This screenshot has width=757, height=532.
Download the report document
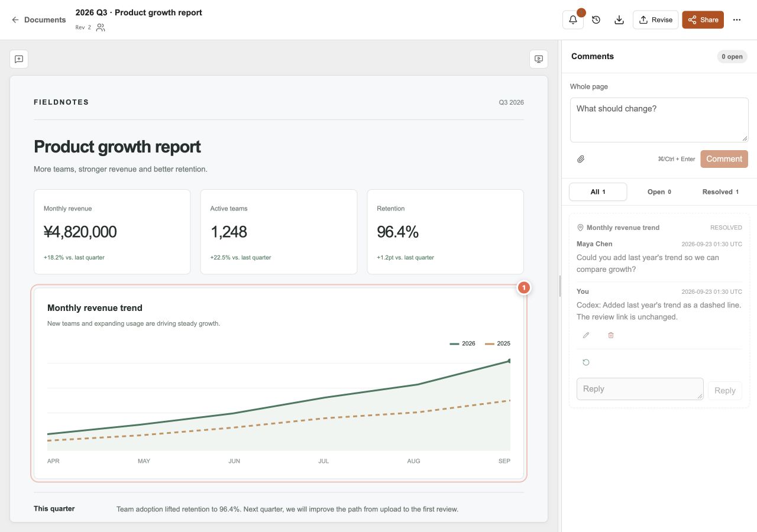(x=619, y=20)
